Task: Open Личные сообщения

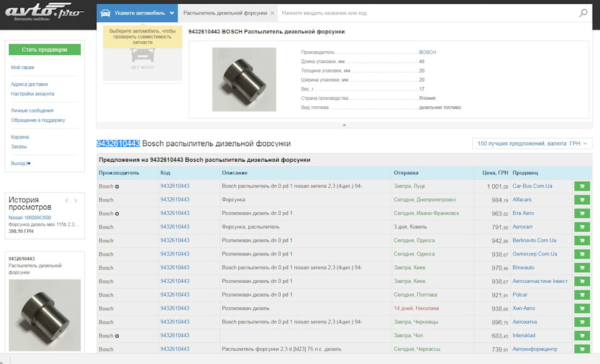Action: click(32, 111)
